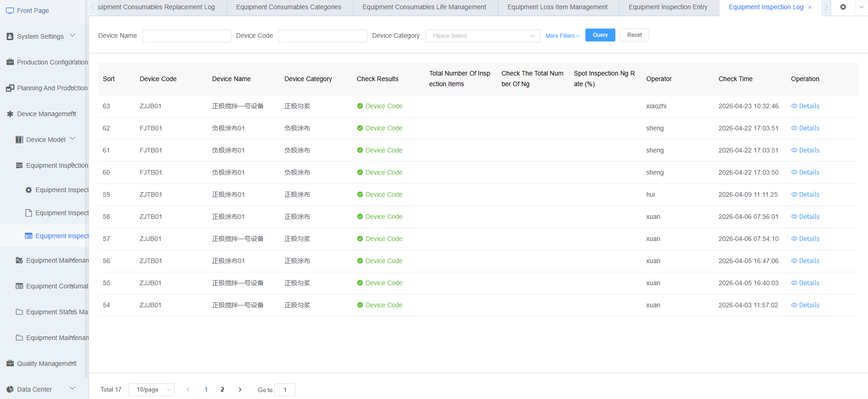This screenshot has height=399, width=868.
Task: Open the 10/page size dropdown
Action: (152, 390)
